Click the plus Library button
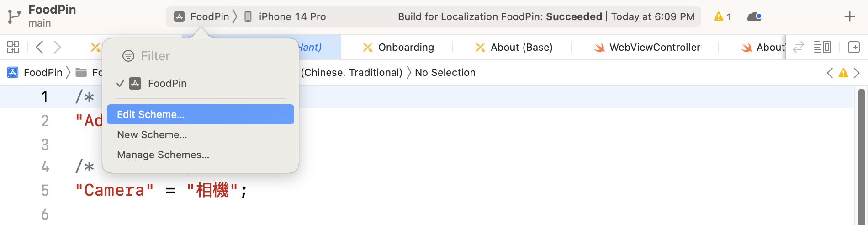Screen dimensions: 868x225 [849, 17]
